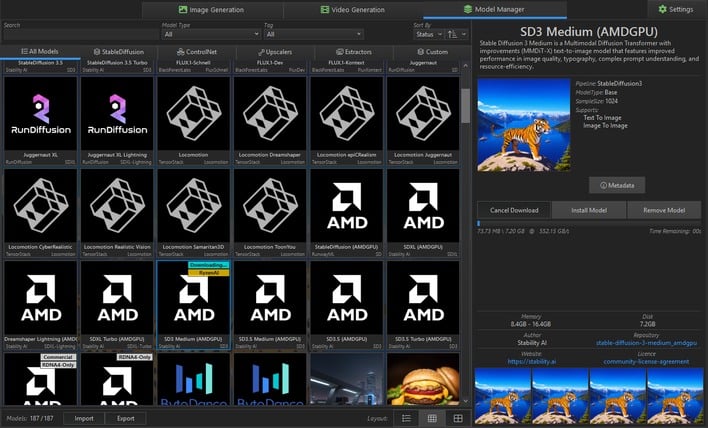Select the Locomotion CyberRealistic model card
708x428 pixels.
tap(41, 213)
